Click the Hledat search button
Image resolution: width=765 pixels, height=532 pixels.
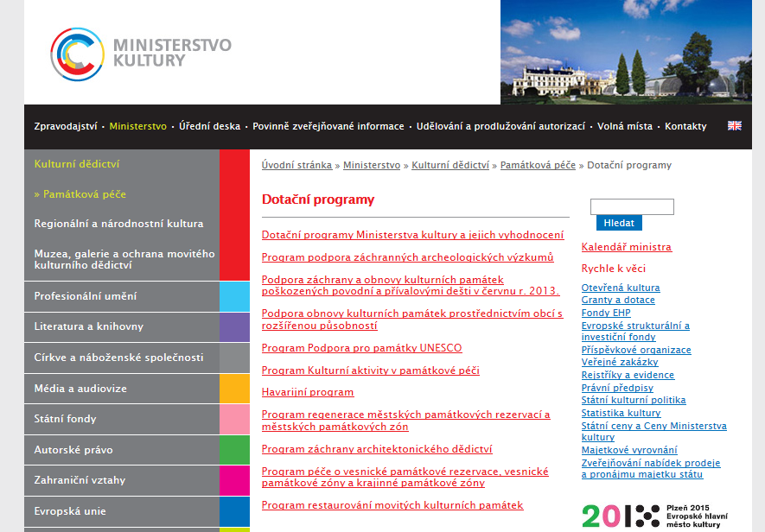coord(619,223)
